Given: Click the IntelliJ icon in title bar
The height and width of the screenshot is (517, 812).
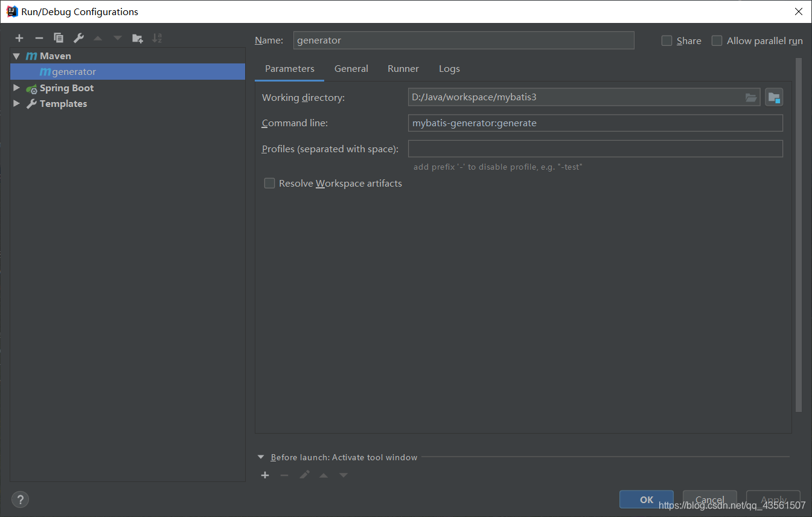Looking at the screenshot, I should 11,11.
